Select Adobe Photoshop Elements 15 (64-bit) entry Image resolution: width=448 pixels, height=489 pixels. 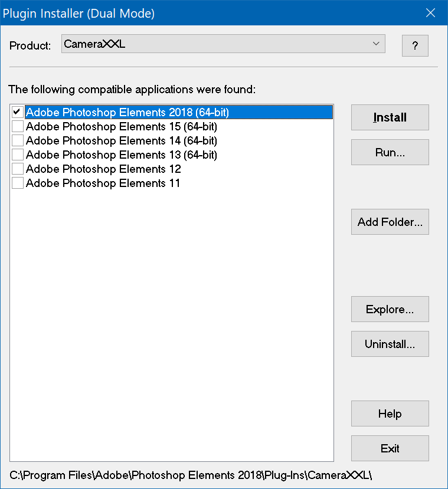(122, 126)
